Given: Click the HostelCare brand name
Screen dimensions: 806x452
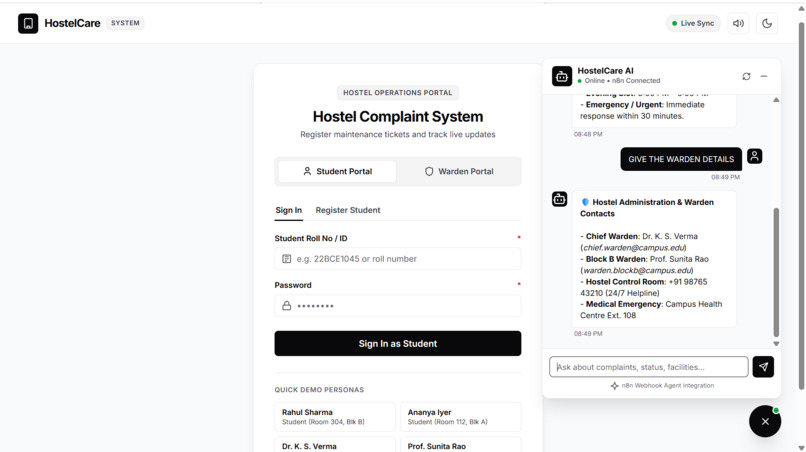Looking at the screenshot, I should (x=72, y=23).
